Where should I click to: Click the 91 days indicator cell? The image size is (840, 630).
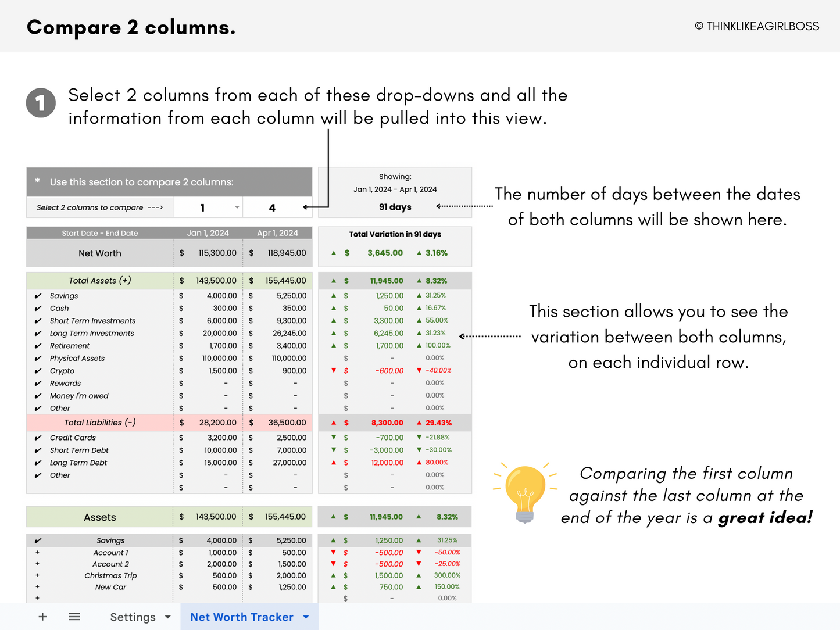(395, 207)
